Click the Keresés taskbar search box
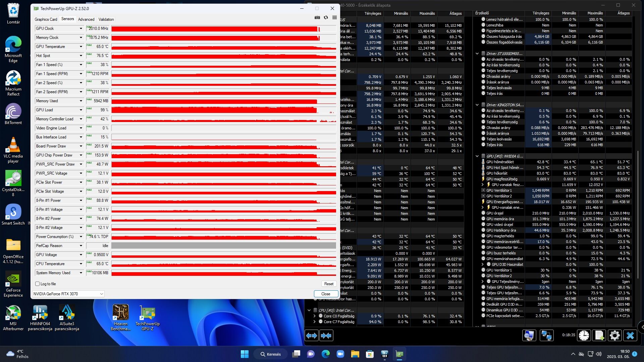 point(271,354)
